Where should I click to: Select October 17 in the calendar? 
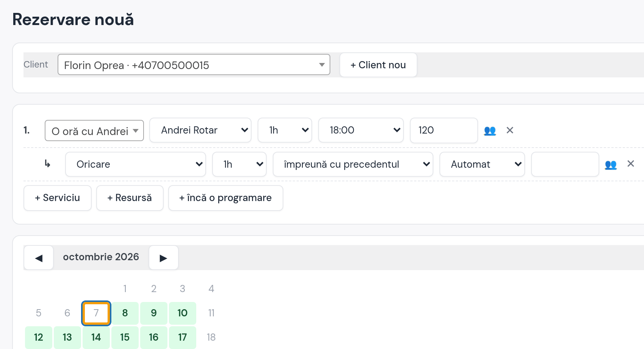(x=183, y=337)
